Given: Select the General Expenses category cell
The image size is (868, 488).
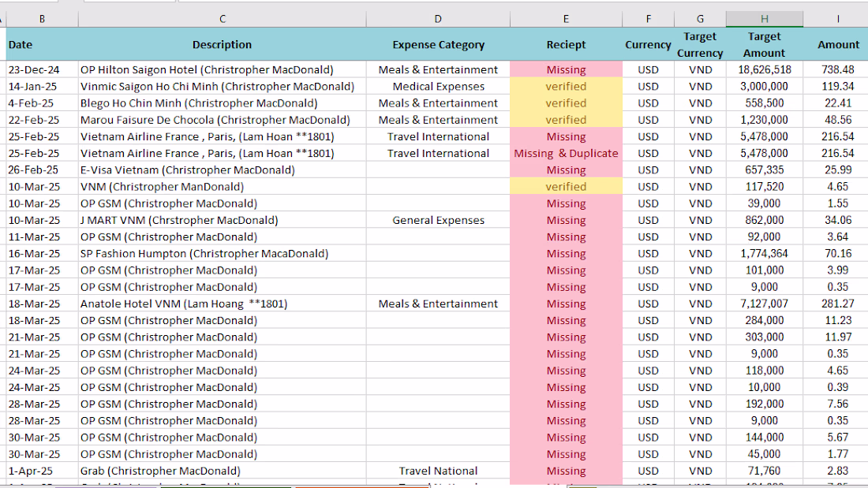Looking at the screenshot, I should coord(438,220).
